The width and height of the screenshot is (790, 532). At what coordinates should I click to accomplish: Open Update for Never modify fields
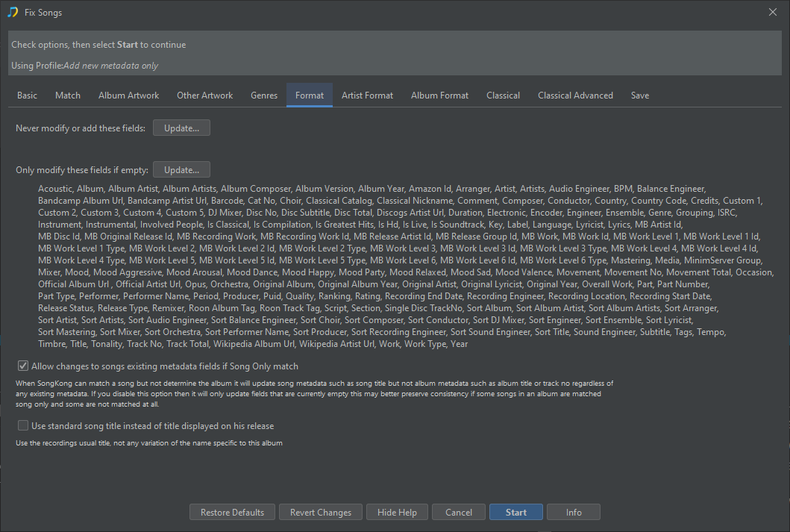tap(181, 128)
